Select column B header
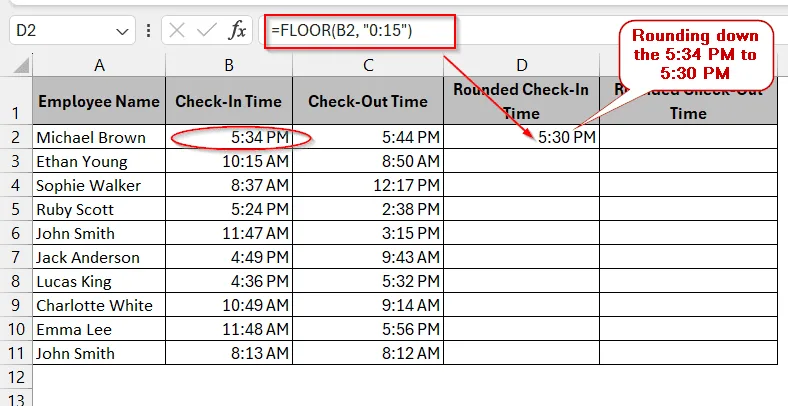 229,65
